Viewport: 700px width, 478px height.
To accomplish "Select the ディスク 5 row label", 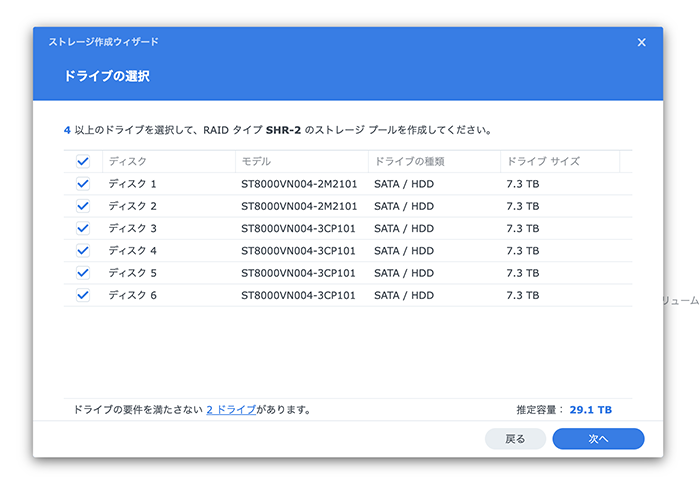I will click(x=133, y=273).
